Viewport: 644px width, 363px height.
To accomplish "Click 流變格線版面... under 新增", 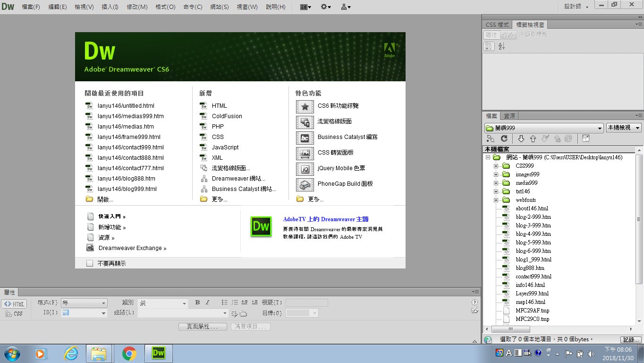I will click(231, 168).
